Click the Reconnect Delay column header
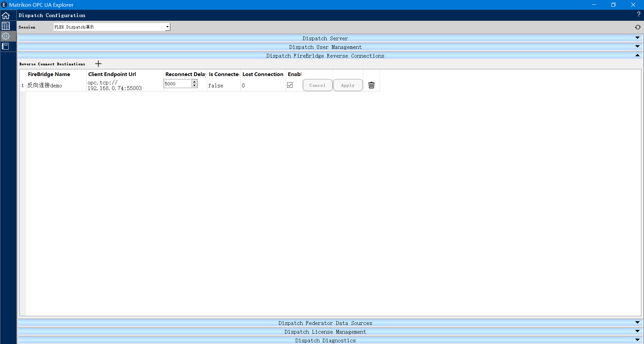This screenshot has width=644, height=344. (x=185, y=74)
